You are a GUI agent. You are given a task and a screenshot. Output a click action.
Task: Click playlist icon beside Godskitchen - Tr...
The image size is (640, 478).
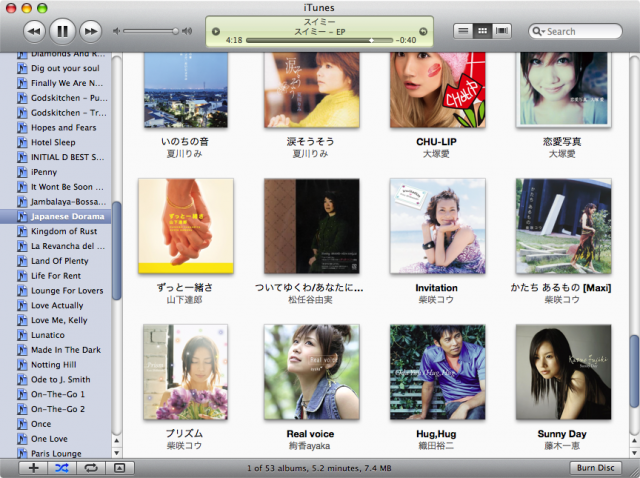[22, 113]
